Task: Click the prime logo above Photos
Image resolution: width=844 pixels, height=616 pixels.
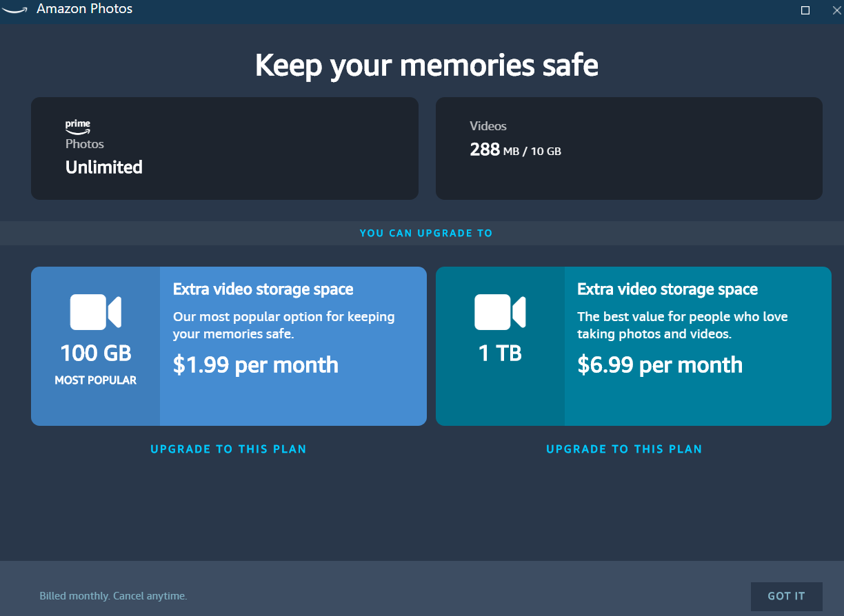Action: point(78,127)
